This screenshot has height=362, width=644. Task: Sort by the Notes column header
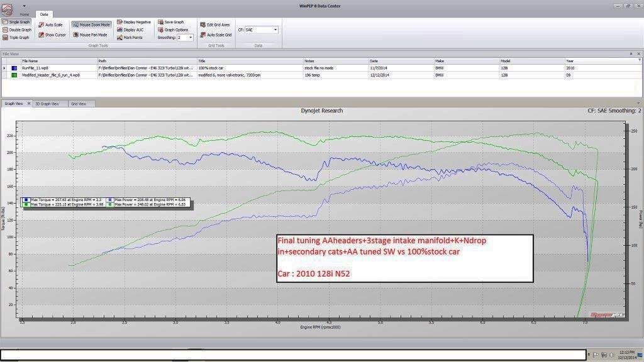336,61
